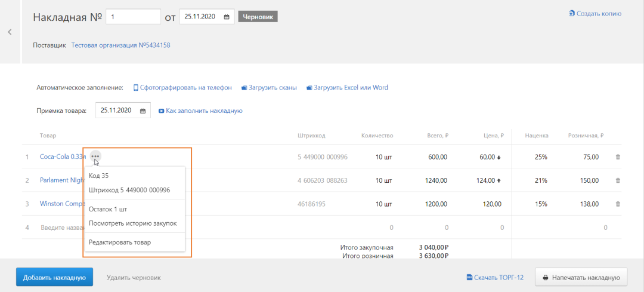
Task: Click the three-dots icon next to Coca-Cola
Action: coord(95,156)
